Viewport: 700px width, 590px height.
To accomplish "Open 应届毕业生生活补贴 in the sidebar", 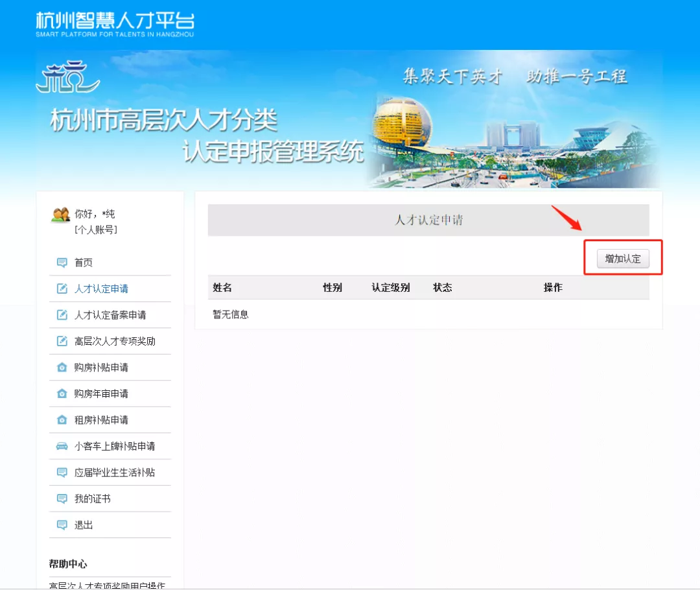I will pos(115,473).
